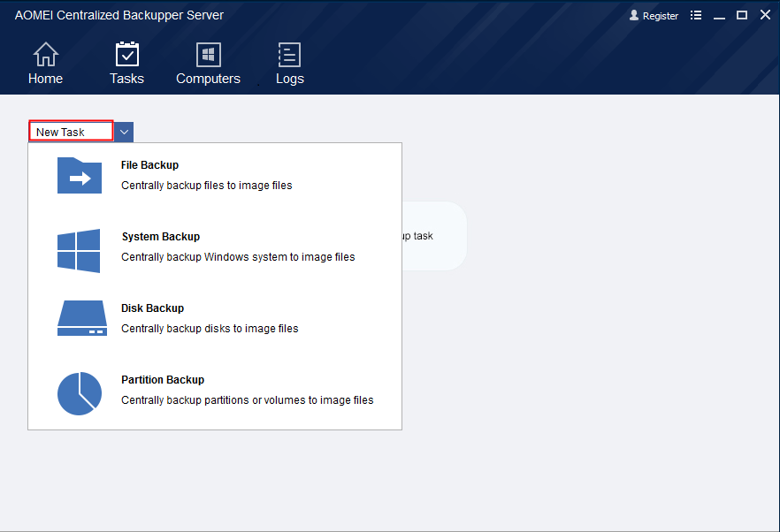Click 'Centrally backup files to image files' text
The height and width of the screenshot is (532, 780).
tap(206, 186)
